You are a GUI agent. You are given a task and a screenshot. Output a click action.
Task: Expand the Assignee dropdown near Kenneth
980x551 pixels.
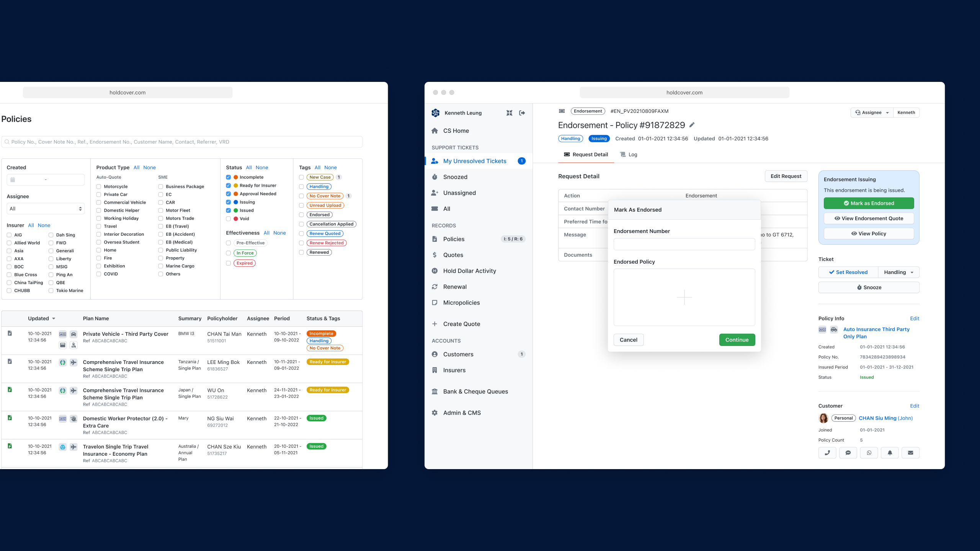point(872,112)
